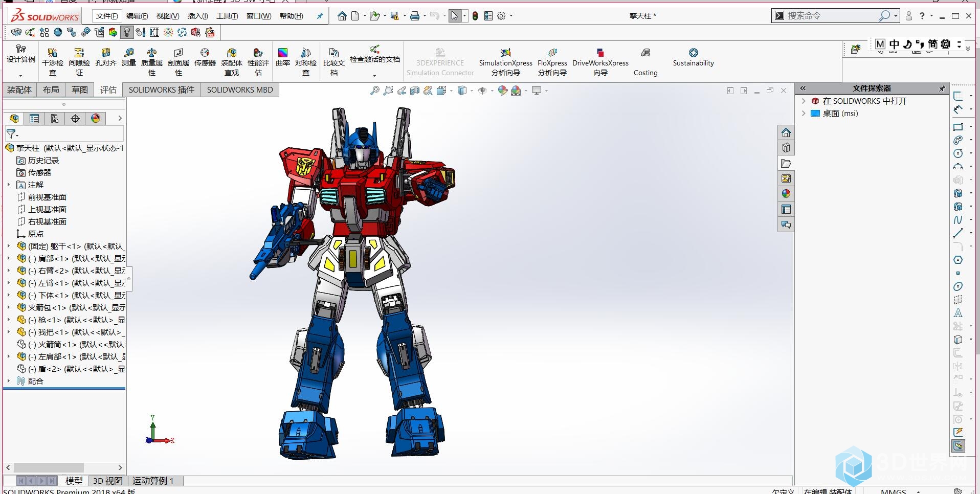The image size is (980, 494).
Task: Click the Home icon in the quick-access toolbar
Action: tap(342, 16)
